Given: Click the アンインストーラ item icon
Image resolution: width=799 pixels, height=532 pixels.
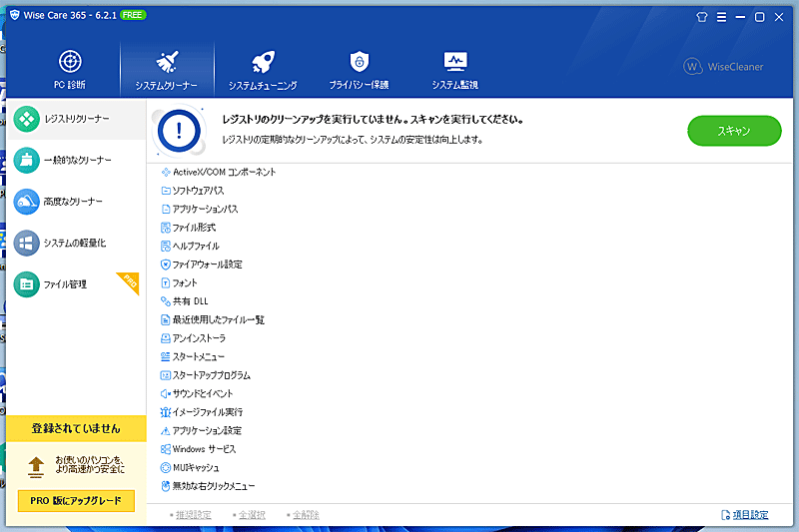Looking at the screenshot, I should point(166,338).
